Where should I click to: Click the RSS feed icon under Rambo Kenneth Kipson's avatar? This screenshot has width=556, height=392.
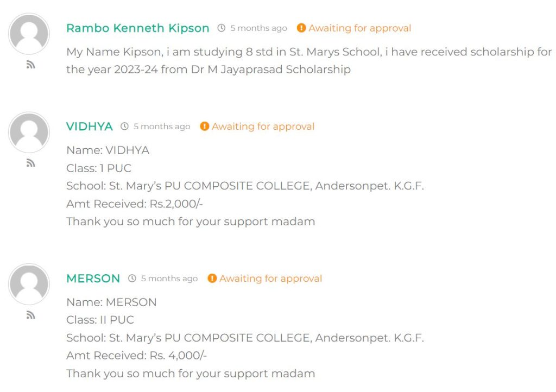tap(30, 65)
